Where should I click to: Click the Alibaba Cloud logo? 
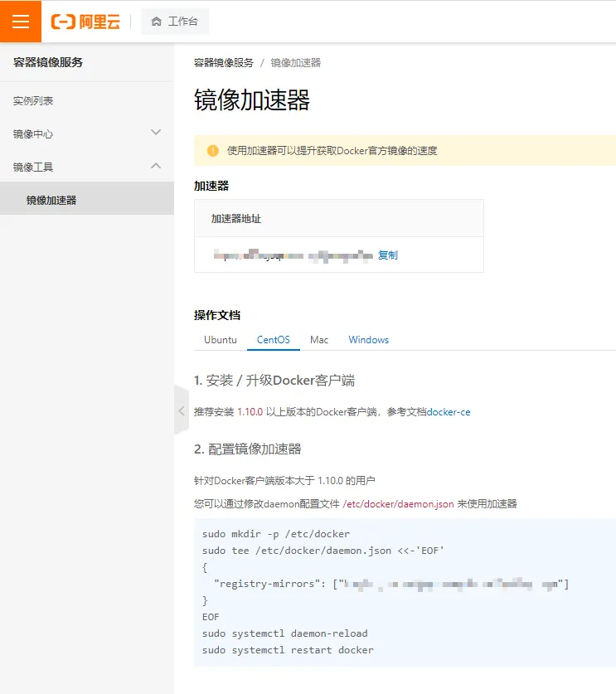coord(85,22)
